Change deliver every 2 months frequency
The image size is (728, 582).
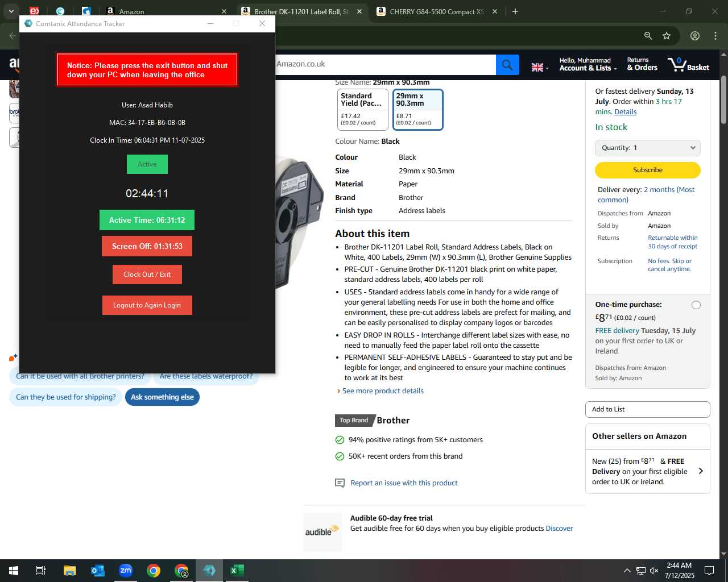pos(646,195)
